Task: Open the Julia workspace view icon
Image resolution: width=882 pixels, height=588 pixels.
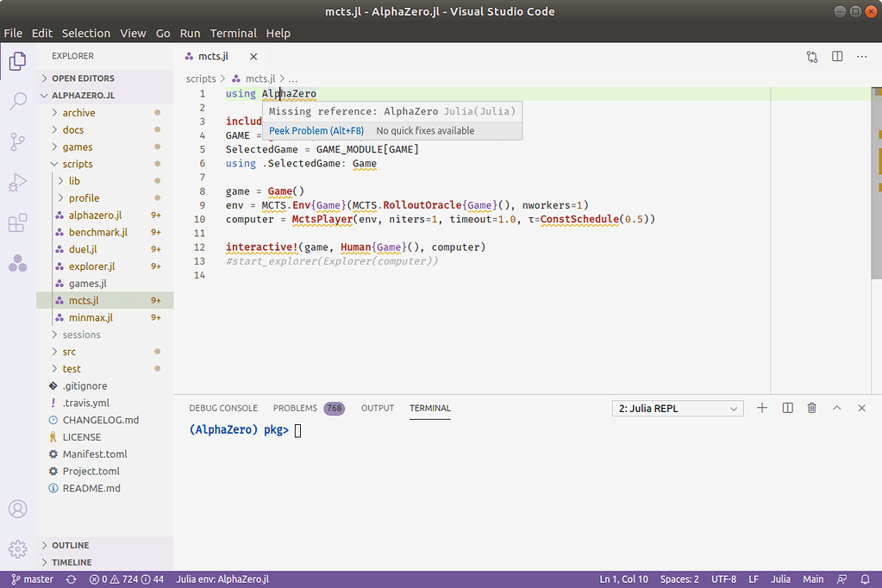Action: 17,264
